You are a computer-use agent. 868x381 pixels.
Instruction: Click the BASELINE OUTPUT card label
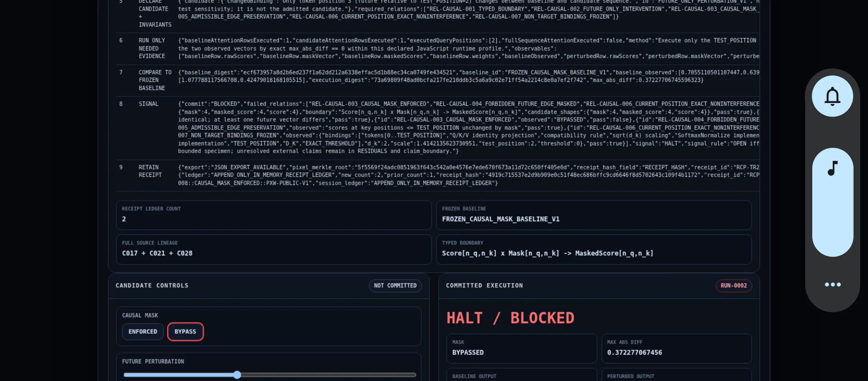[x=474, y=376]
